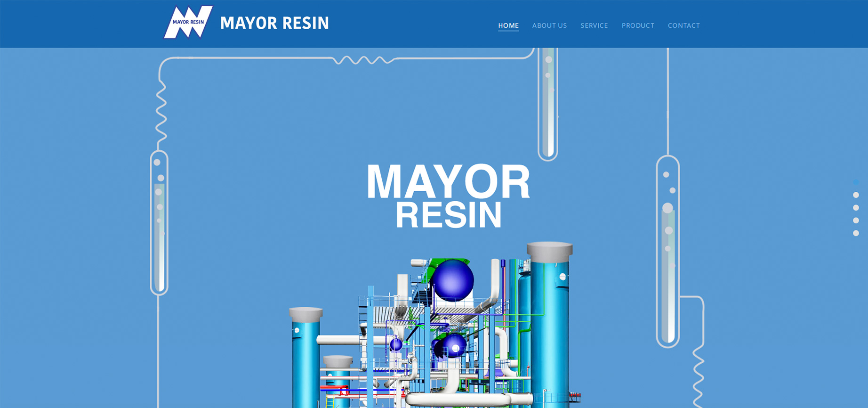
Task: Jump to the third section dot
Action: pyautogui.click(x=856, y=208)
